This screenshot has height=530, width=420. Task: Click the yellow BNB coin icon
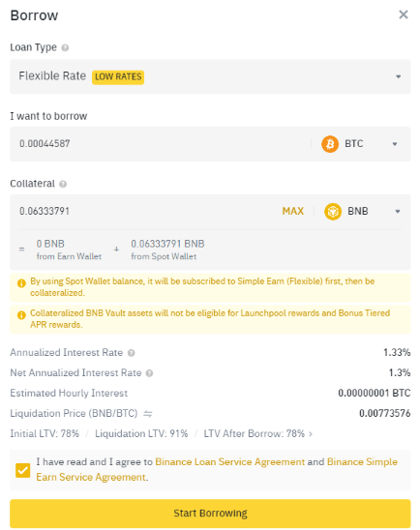coord(333,212)
